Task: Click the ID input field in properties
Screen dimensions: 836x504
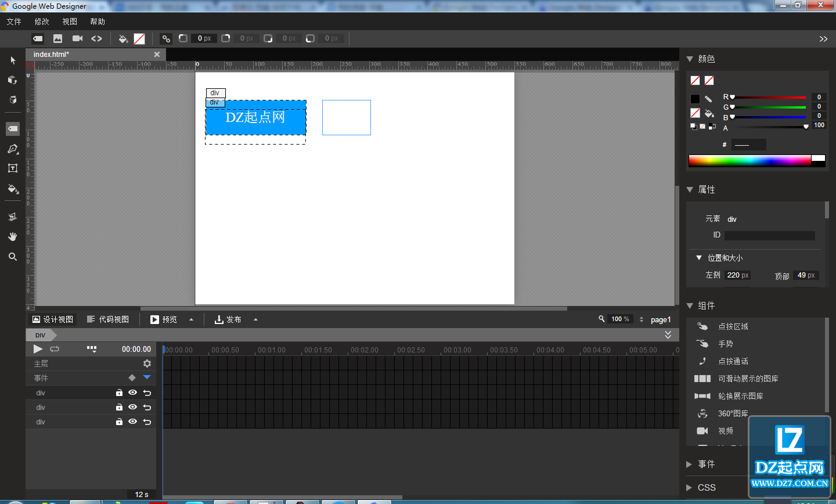Action: coord(770,235)
